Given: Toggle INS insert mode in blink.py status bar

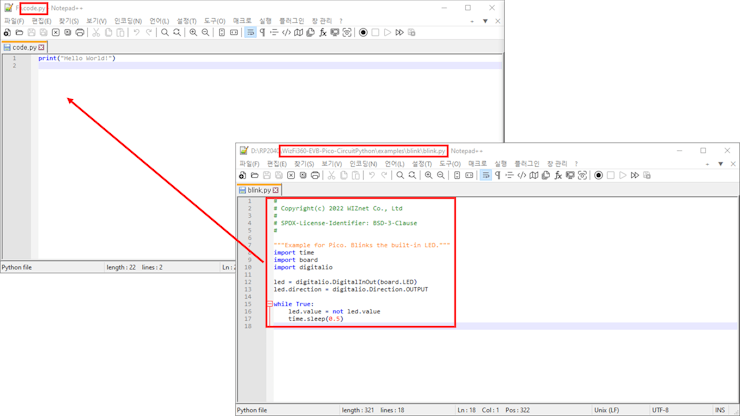Looking at the screenshot, I should (720, 410).
